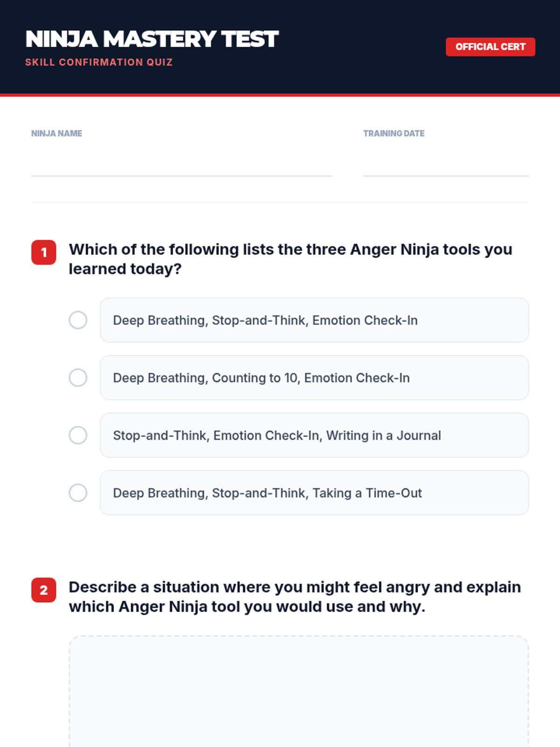Click the Official Cert badge
The width and height of the screenshot is (560, 747).
coord(490,47)
